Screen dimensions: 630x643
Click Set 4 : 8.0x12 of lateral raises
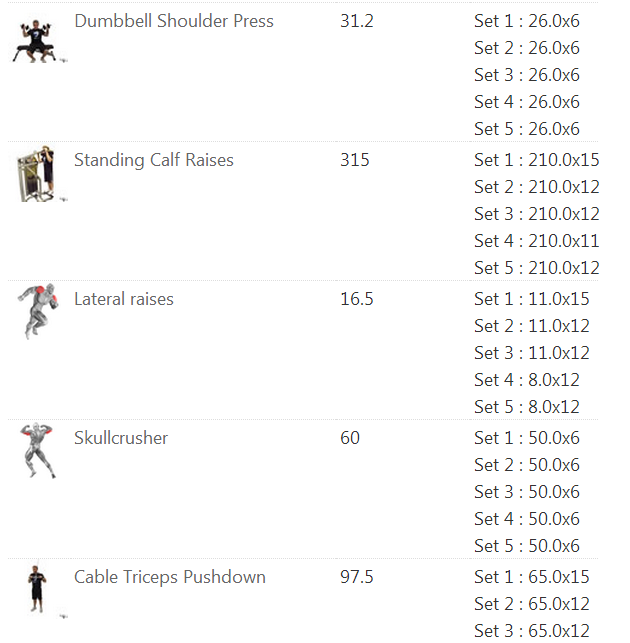(x=527, y=380)
